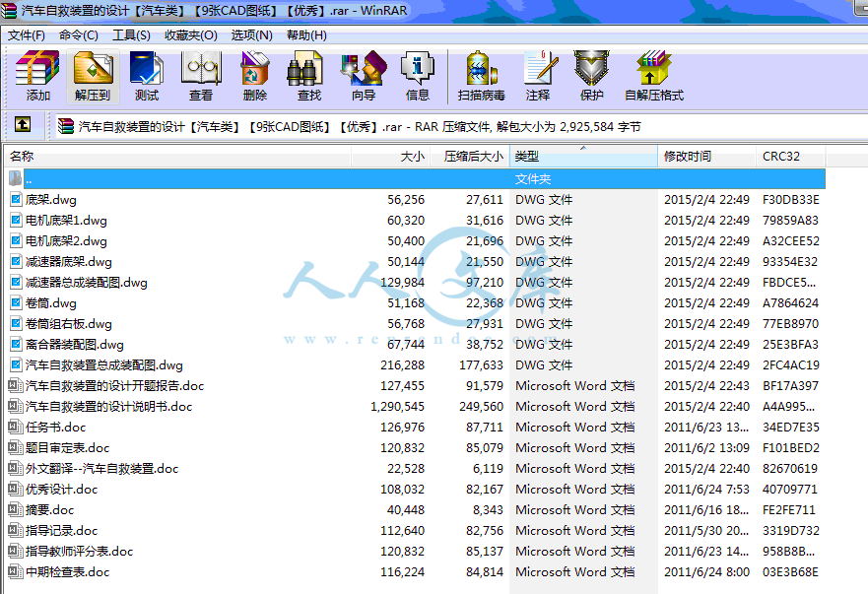
Task: Open the 收藏夹(O) menu
Action: click(x=191, y=35)
